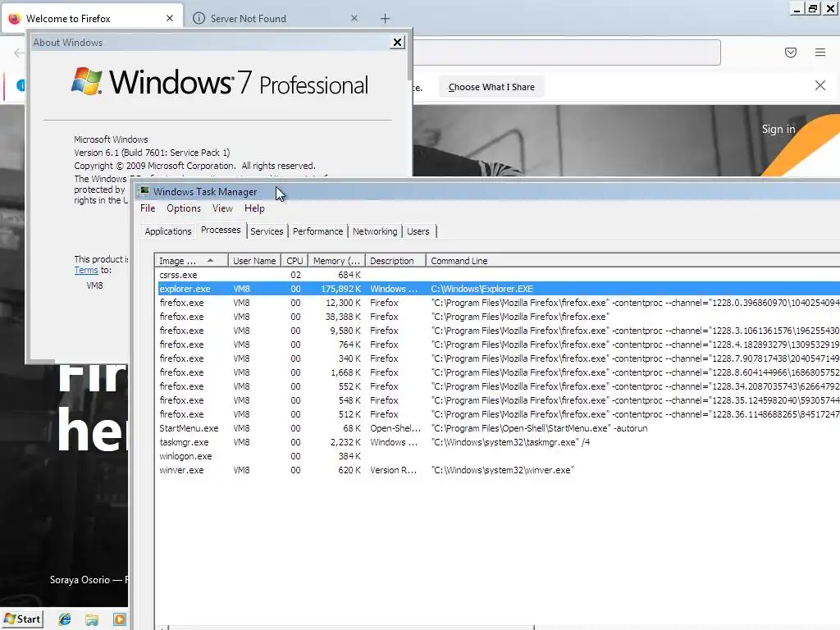840x630 pixels.
Task: Switch to Welcome to Firefox tab
Action: [x=92, y=18]
